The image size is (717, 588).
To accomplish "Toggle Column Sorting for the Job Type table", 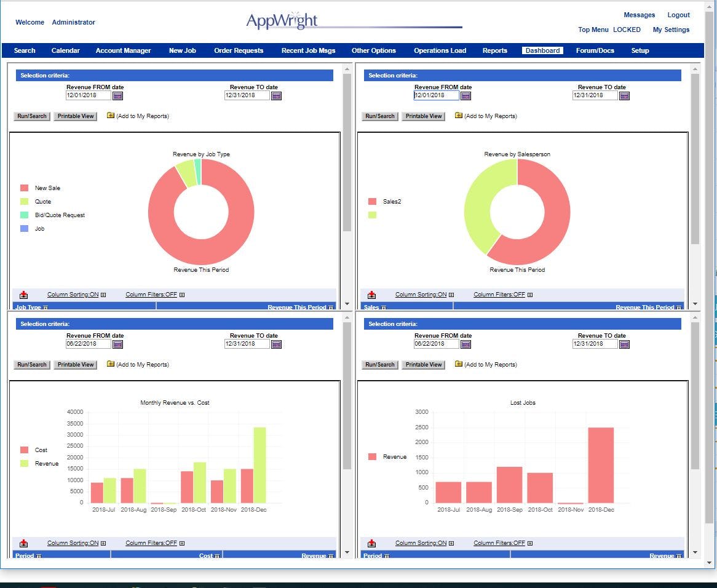I will point(72,294).
